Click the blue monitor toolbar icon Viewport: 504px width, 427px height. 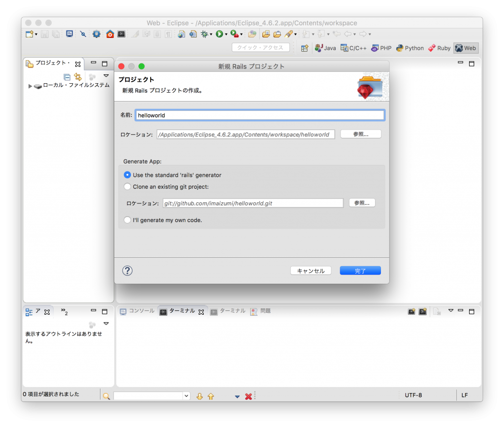(x=69, y=34)
